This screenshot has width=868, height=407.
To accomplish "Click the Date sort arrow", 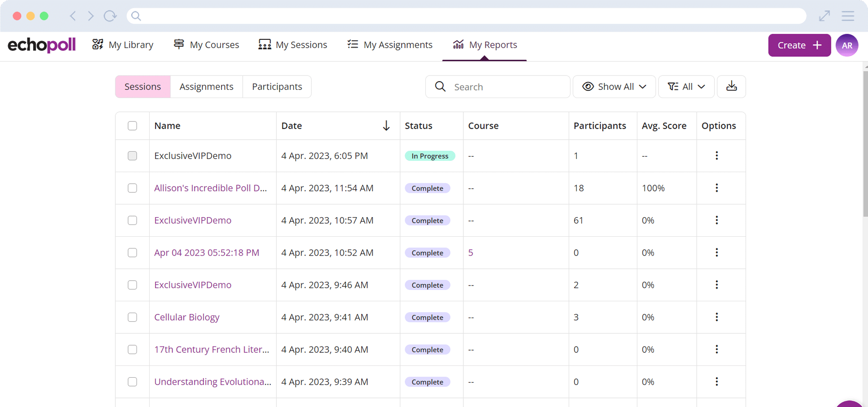I will (x=386, y=126).
